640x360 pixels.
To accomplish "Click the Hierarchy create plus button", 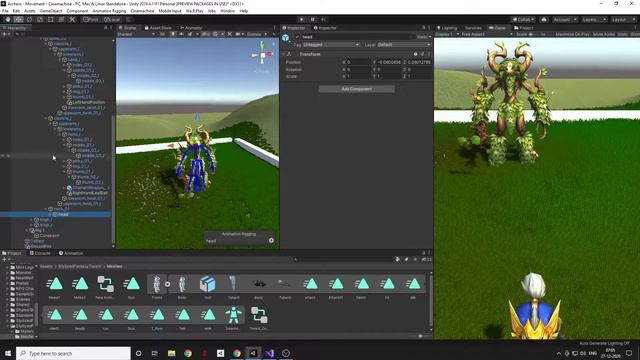I will 5,34.
